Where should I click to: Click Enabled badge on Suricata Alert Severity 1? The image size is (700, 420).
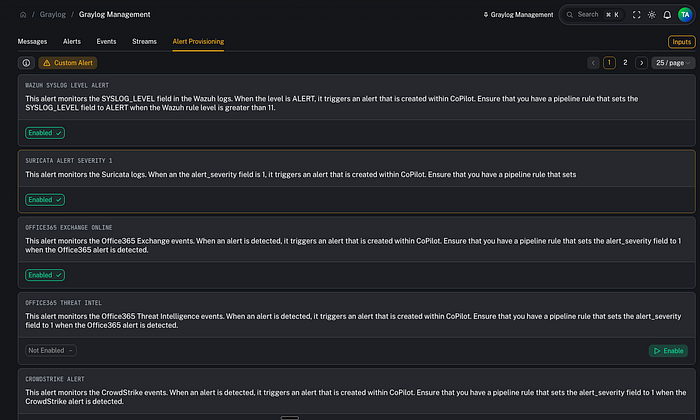point(45,200)
